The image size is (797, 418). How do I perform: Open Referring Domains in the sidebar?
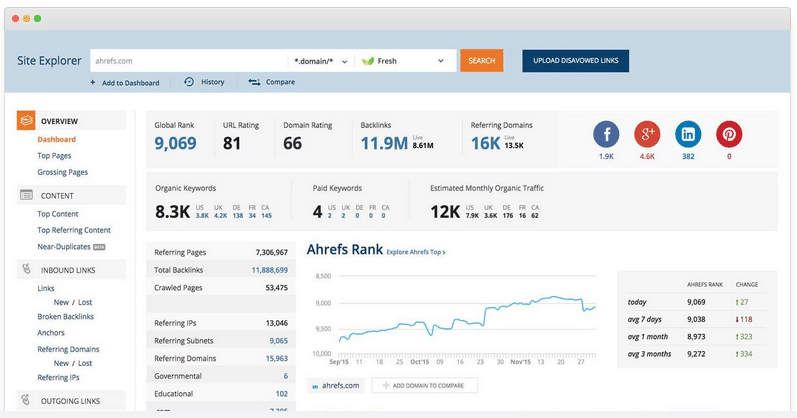coord(68,349)
